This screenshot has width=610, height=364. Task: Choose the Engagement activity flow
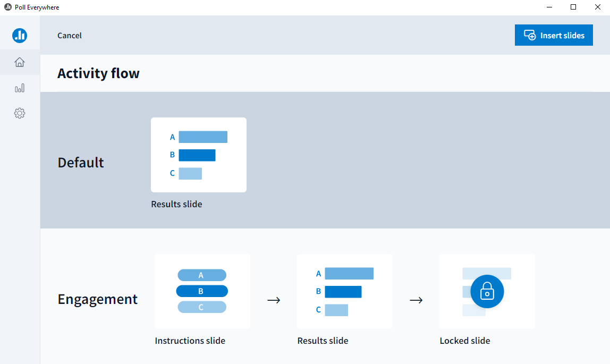[x=98, y=299]
